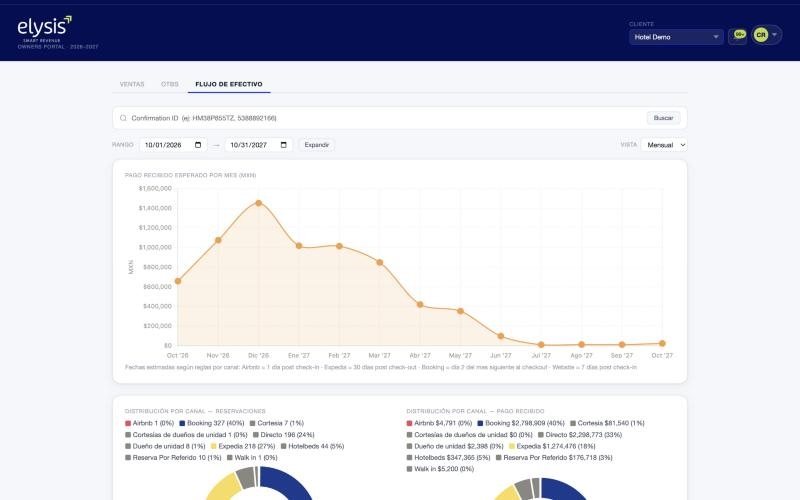Expand the Hotel Demo client dropdown
The height and width of the screenshot is (500, 800).
(676, 37)
